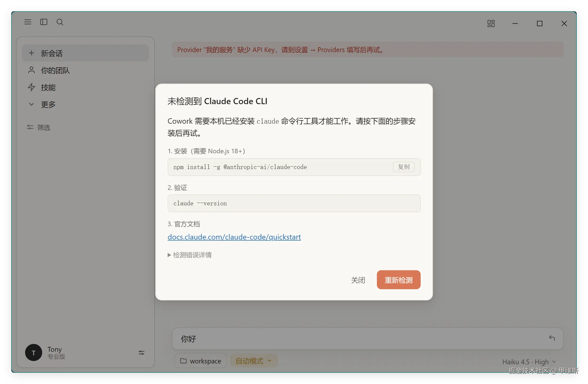Expand the 更多 section
Screen dimensions: 588x384
point(85,104)
